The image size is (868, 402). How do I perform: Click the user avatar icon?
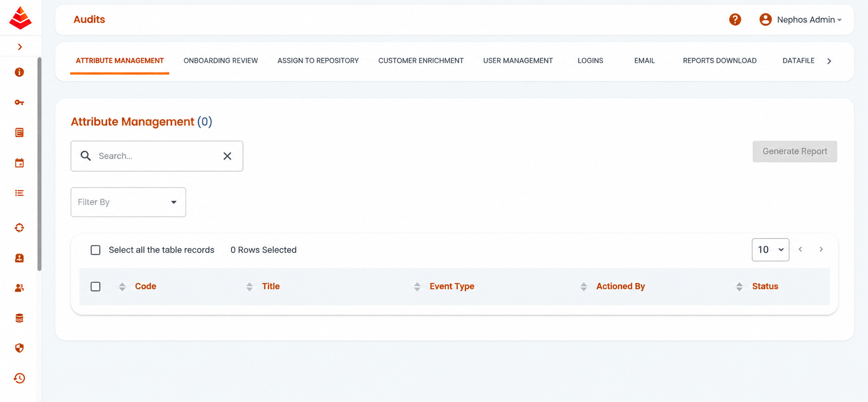765,19
